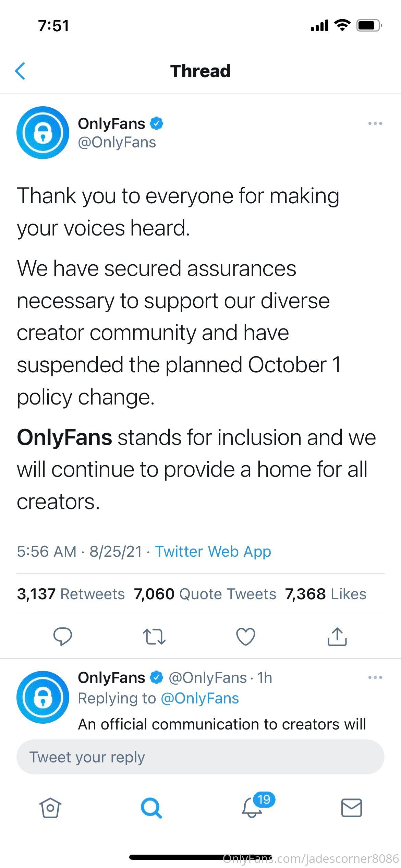Tap the back arrow to leave thread
The height and width of the screenshot is (868, 401).
pyautogui.click(x=20, y=71)
